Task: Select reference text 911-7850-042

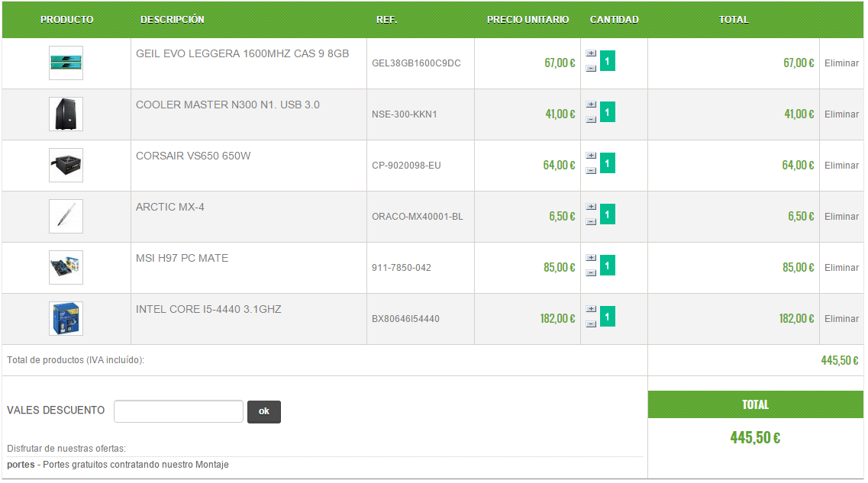Action: tap(402, 268)
